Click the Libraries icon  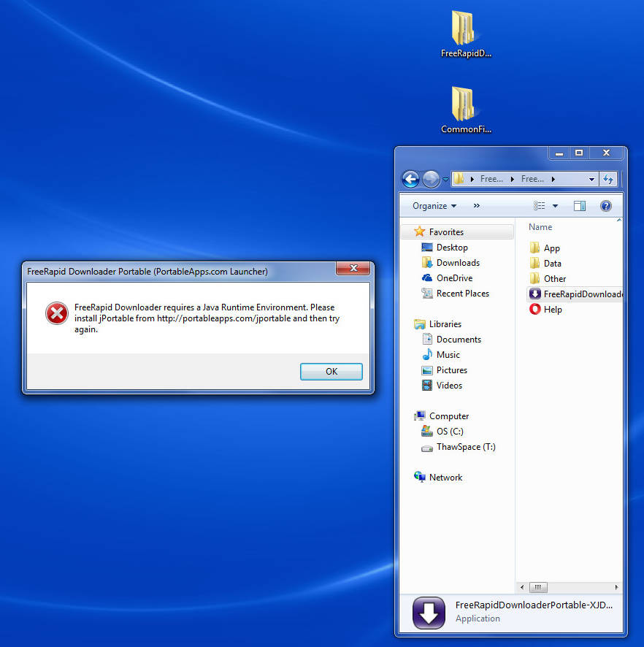420,324
